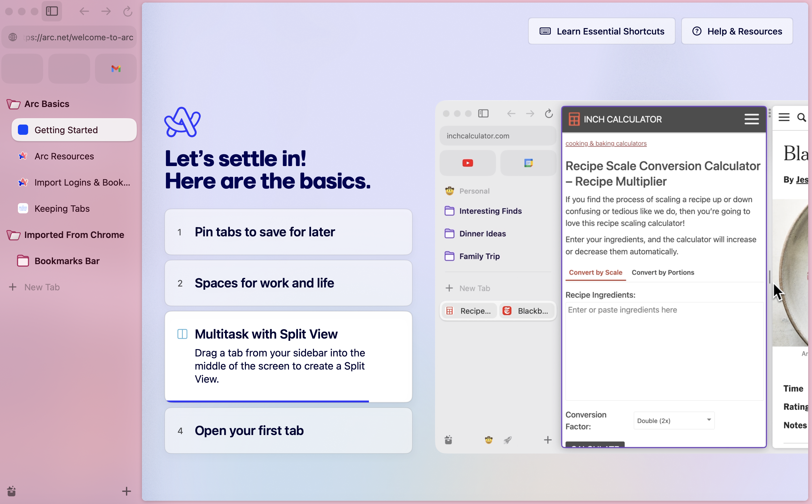Click the YouTube favorite in the demo
The height and width of the screenshot is (504, 812).
(467, 163)
